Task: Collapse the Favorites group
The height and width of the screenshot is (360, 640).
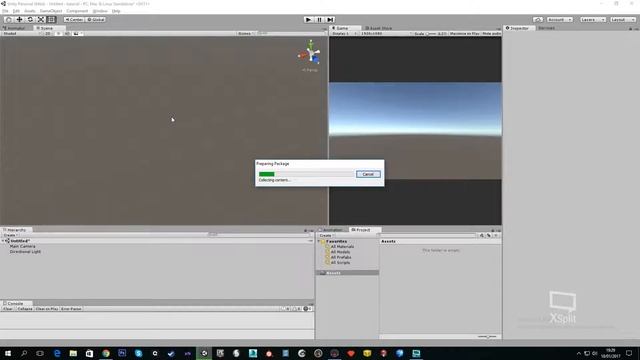Action: click(319, 242)
